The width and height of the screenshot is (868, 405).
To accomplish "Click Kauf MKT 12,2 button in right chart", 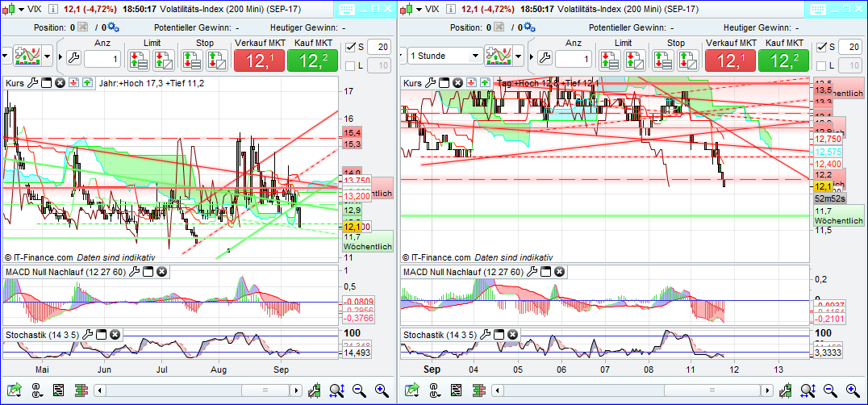I will point(784,61).
